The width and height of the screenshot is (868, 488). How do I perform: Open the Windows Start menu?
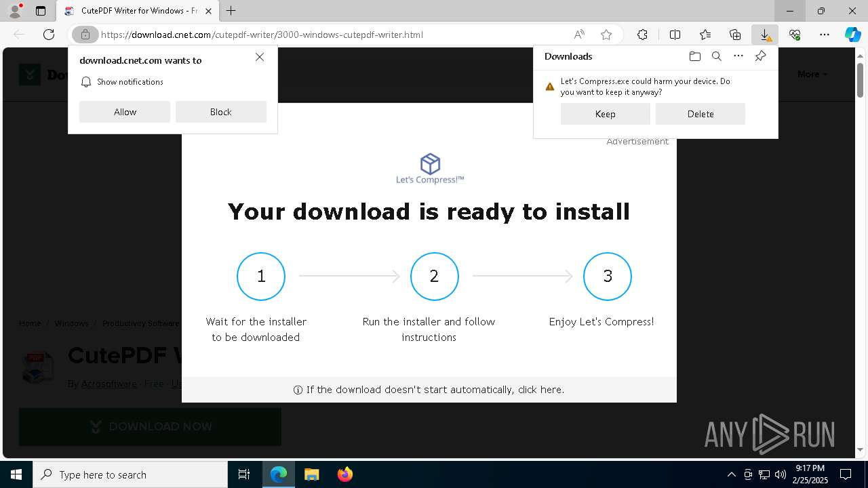tap(16, 474)
